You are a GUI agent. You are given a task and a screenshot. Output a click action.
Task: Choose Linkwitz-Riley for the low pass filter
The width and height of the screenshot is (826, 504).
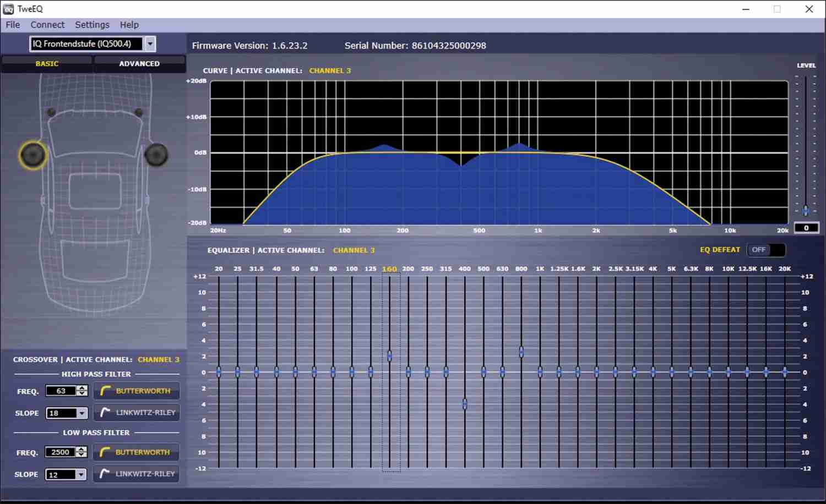pos(136,473)
